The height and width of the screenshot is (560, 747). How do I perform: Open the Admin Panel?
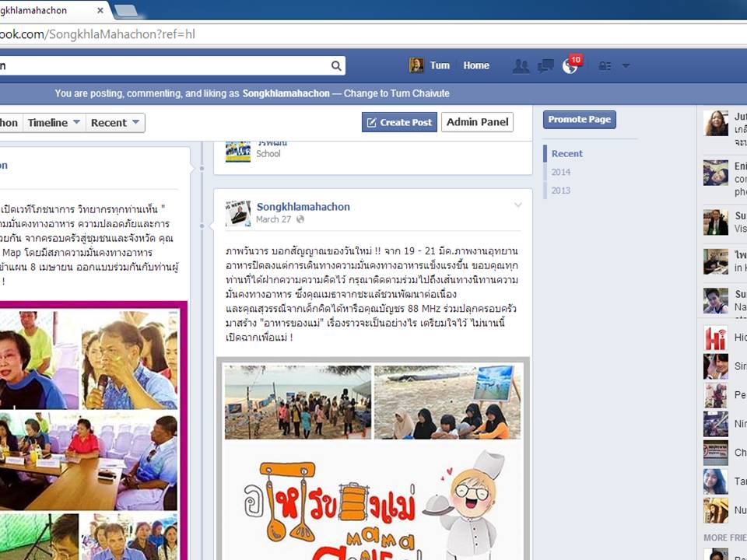click(x=477, y=122)
